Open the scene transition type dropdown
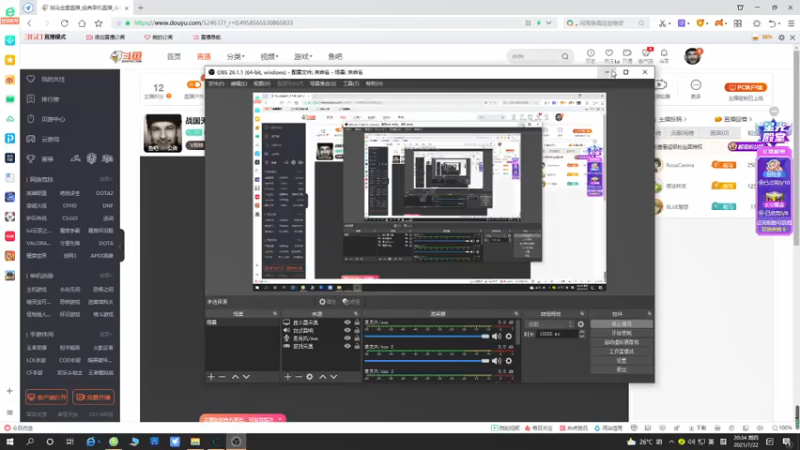Viewport: 800px width, 450px height. (550, 324)
